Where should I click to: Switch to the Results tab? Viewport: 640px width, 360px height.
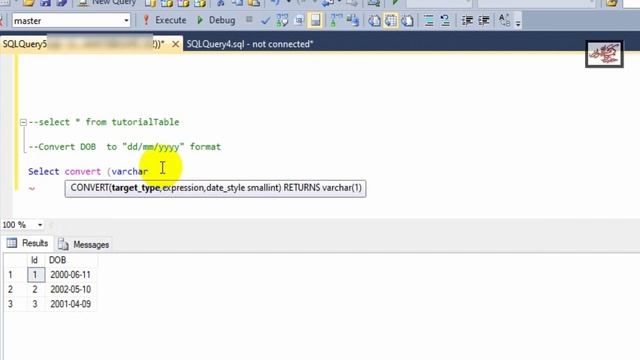(28, 243)
